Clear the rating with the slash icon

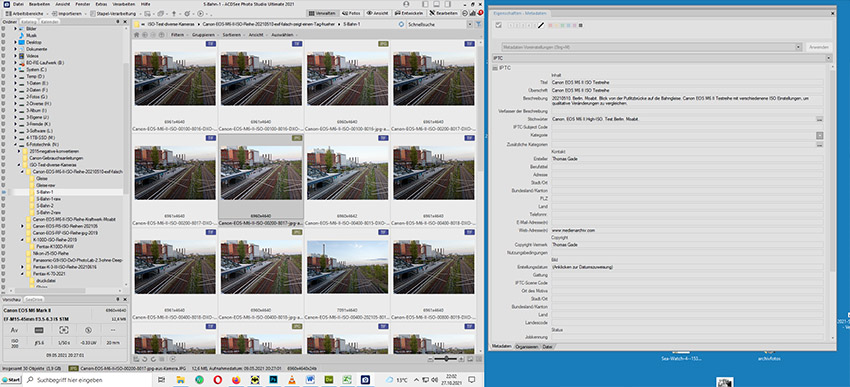pyautogui.click(x=541, y=25)
